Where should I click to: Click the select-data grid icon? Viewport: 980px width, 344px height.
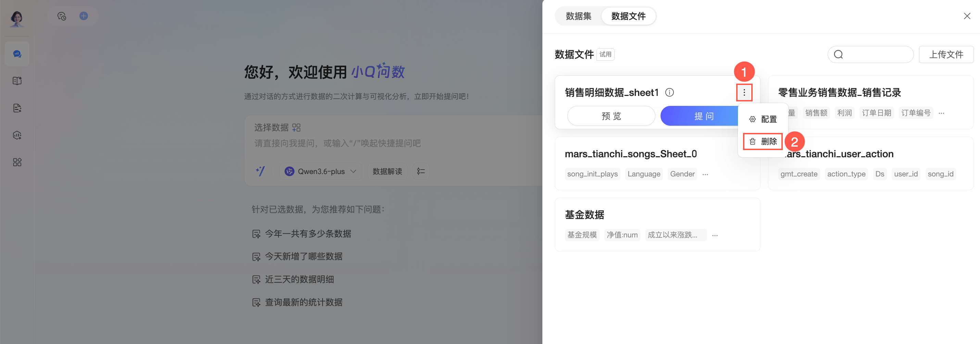coord(296,127)
